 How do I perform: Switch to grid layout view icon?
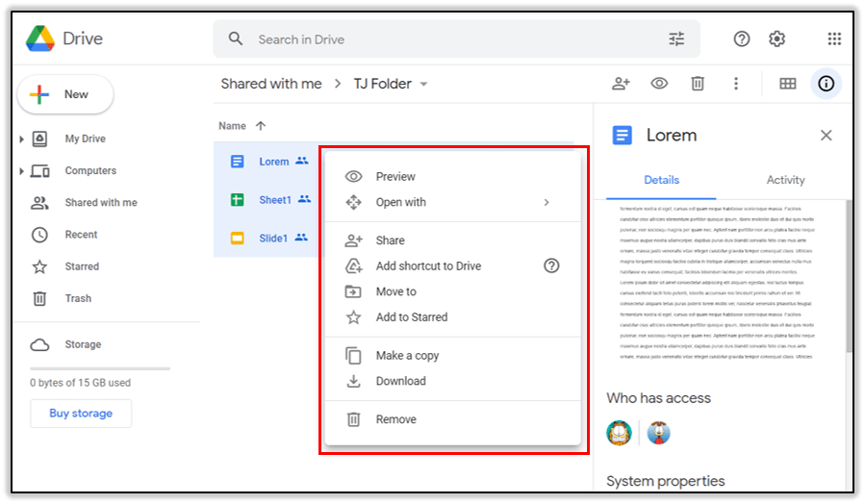point(787,84)
